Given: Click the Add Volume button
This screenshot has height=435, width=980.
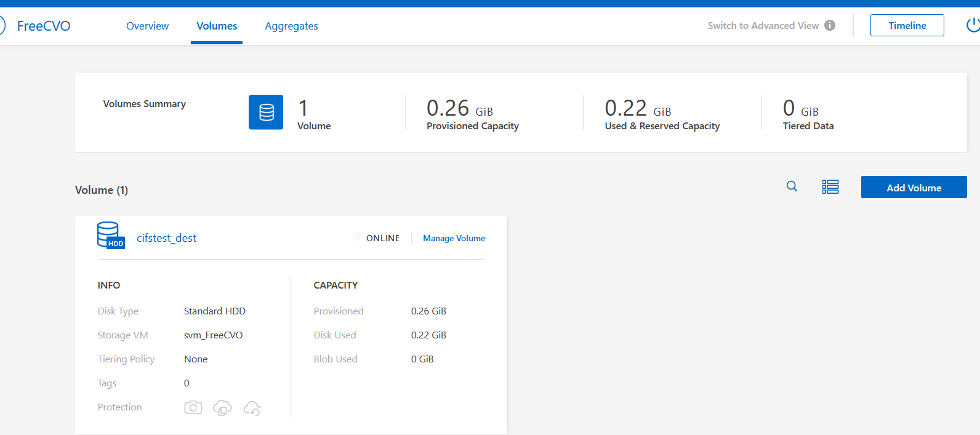Looking at the screenshot, I should (x=914, y=187).
